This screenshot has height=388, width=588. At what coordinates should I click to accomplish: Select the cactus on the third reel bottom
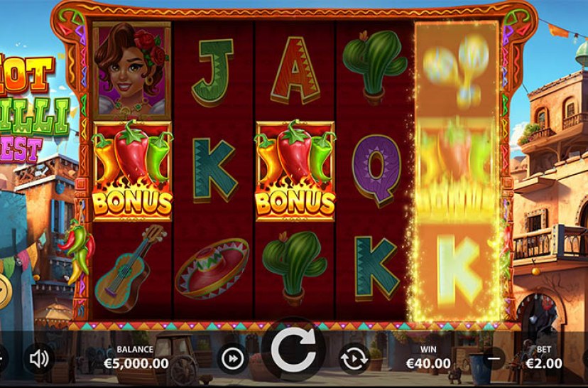[x=295, y=268]
